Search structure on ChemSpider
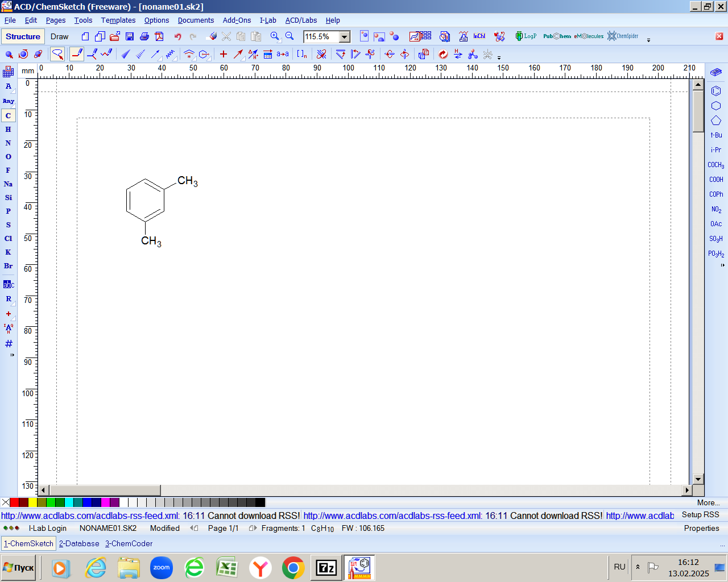Viewport: 728px width, 582px height. [623, 36]
